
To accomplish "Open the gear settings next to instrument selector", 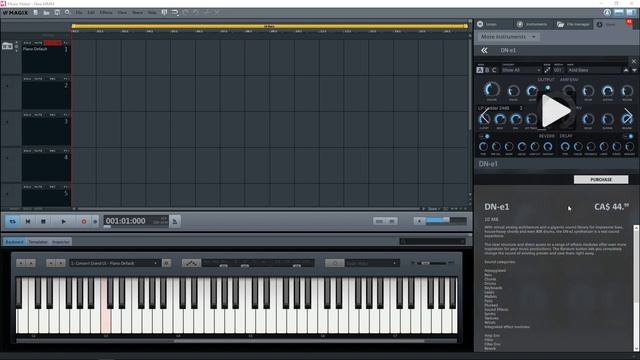I will pos(167,263).
